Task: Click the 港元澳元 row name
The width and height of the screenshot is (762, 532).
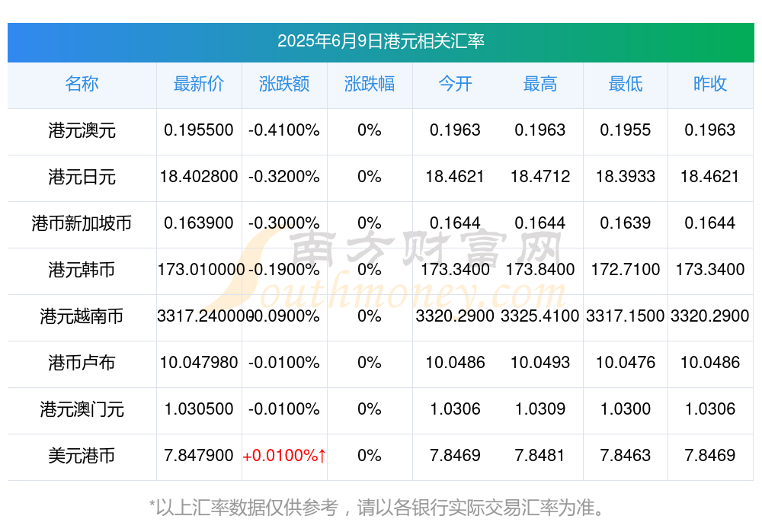Action: click(x=82, y=130)
